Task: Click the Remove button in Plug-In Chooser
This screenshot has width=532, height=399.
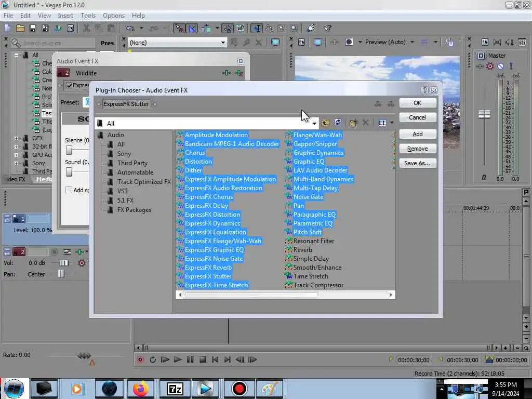Action: 417,149
